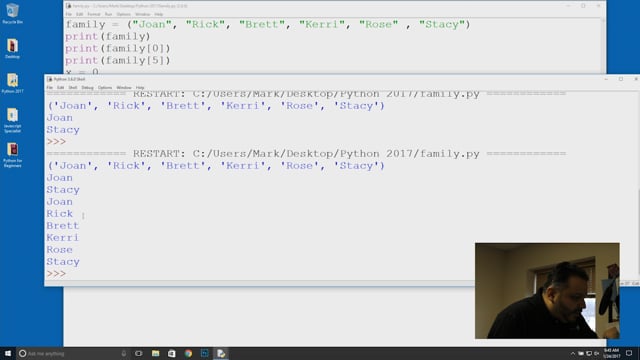
Task: Open the Windows Start button
Action: click(8, 353)
